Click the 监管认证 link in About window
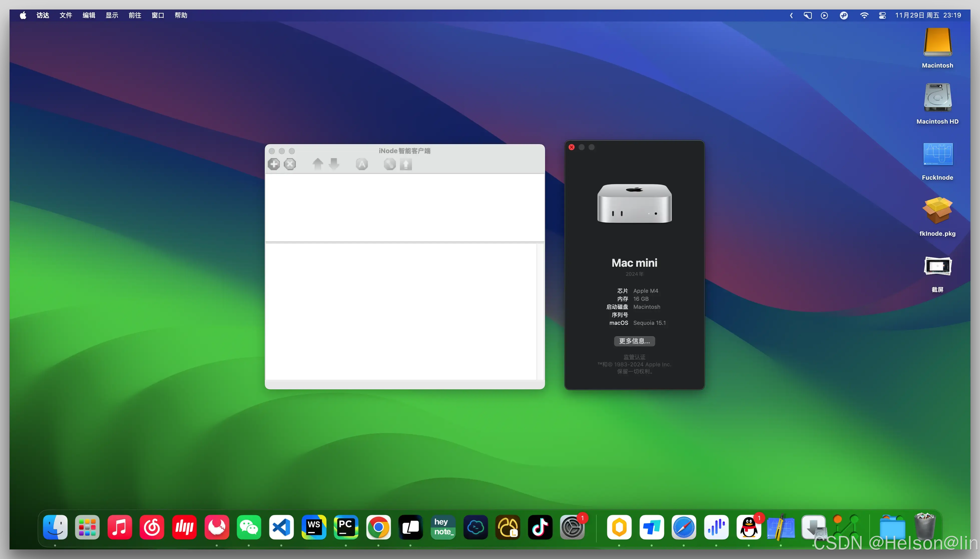 (634, 357)
